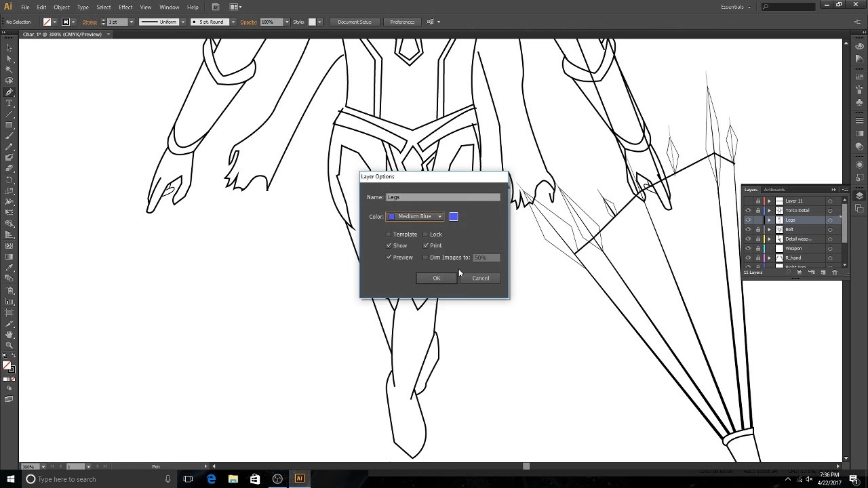Click the Delete Selection trash icon in Layers

coord(835,272)
